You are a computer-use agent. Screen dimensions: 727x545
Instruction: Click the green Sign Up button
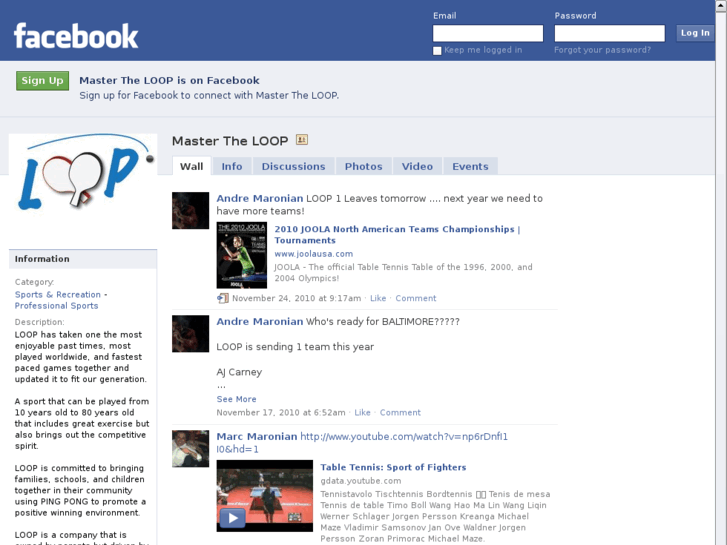[x=42, y=81]
